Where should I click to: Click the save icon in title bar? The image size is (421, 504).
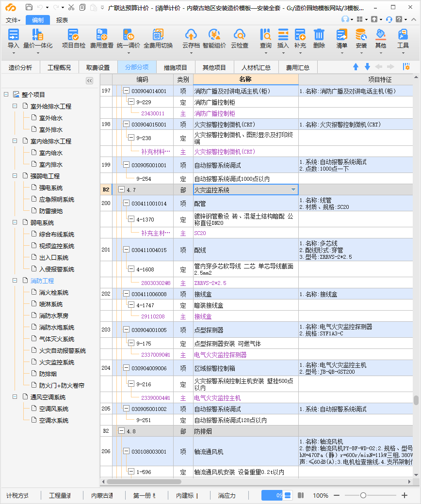(29, 8)
